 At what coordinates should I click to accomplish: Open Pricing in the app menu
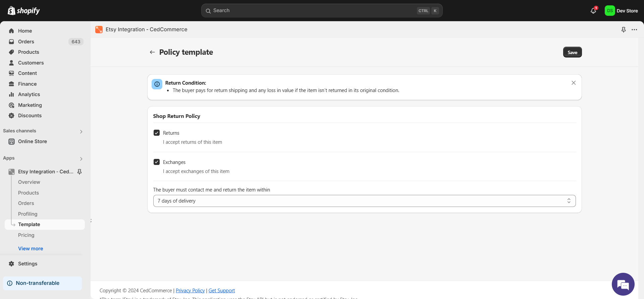(x=26, y=235)
